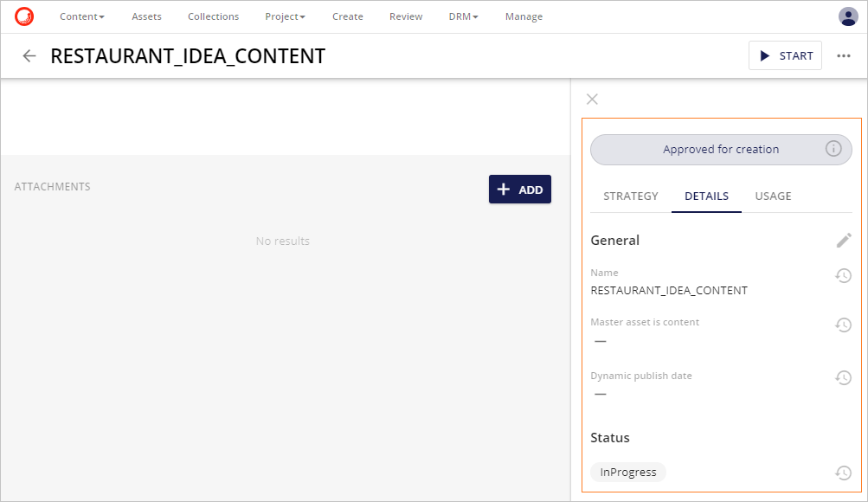The image size is (868, 502).
Task: Select the InProgress status chip
Action: (627, 472)
